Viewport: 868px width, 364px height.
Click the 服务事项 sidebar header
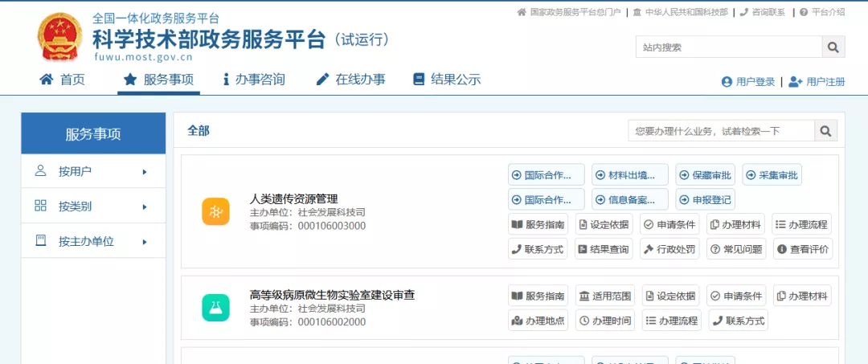tap(93, 134)
